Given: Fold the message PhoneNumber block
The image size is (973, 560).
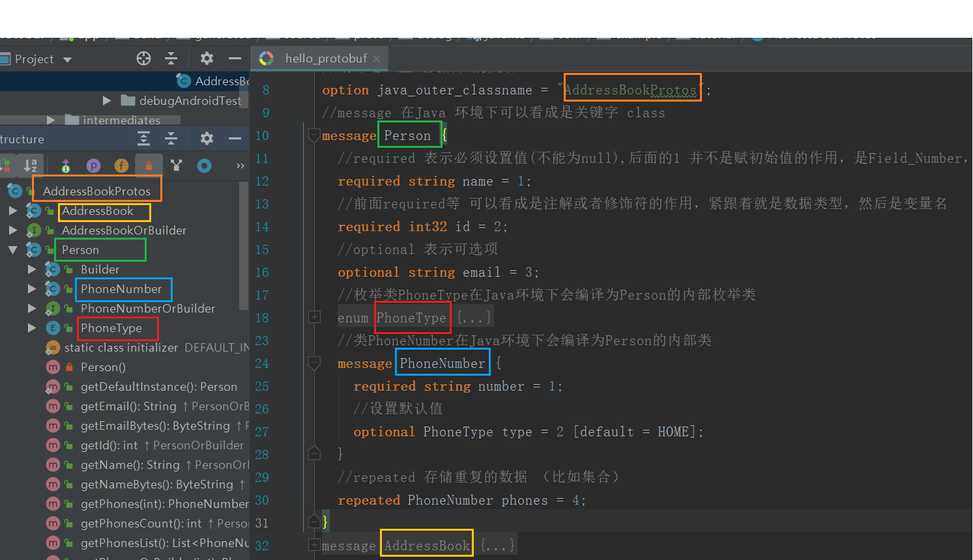Looking at the screenshot, I should click(x=314, y=363).
